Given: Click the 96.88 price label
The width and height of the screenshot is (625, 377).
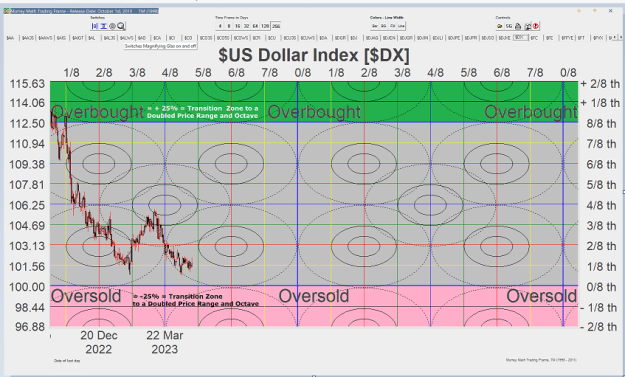Looking at the screenshot, I should pos(30,327).
